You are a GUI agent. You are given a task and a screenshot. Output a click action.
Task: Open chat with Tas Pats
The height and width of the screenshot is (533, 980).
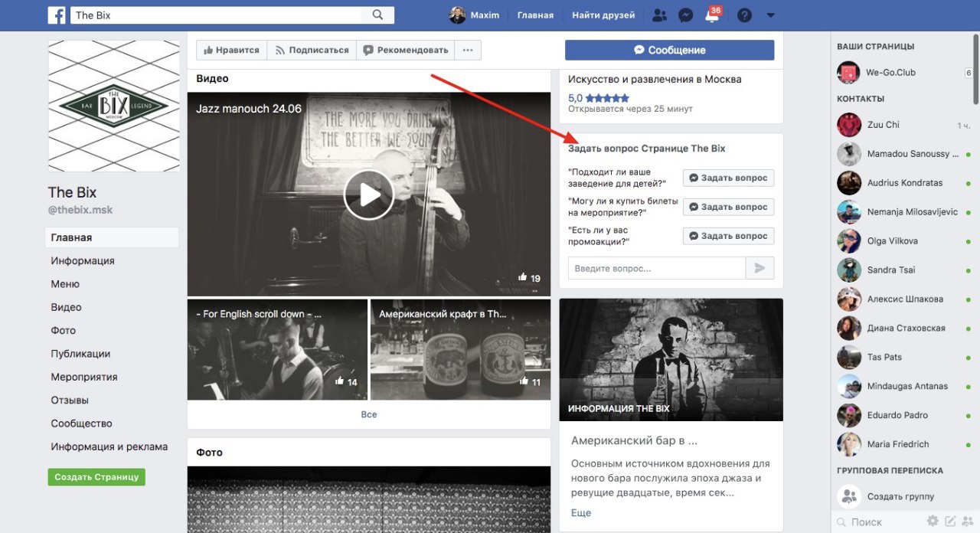point(902,358)
